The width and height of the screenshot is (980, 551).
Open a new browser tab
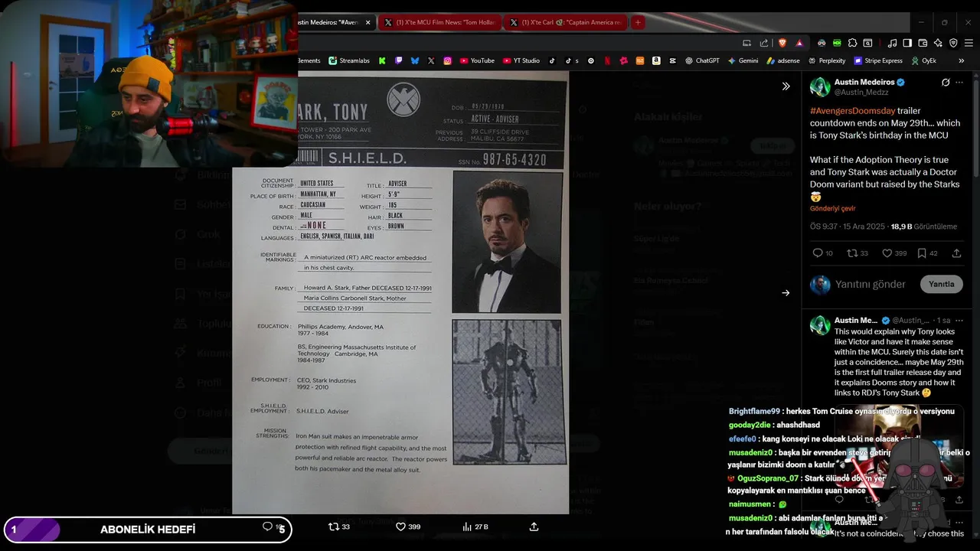click(x=638, y=22)
